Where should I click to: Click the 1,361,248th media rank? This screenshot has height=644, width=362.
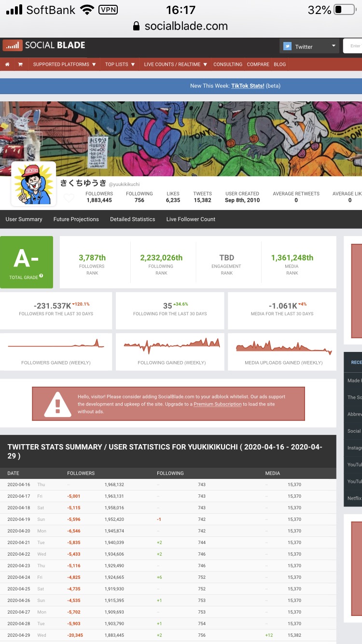tap(292, 258)
